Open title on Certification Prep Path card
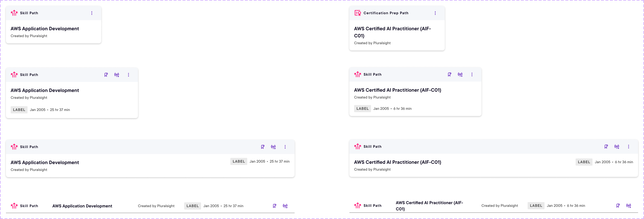Screen dimensions: 644x219 pos(392,32)
